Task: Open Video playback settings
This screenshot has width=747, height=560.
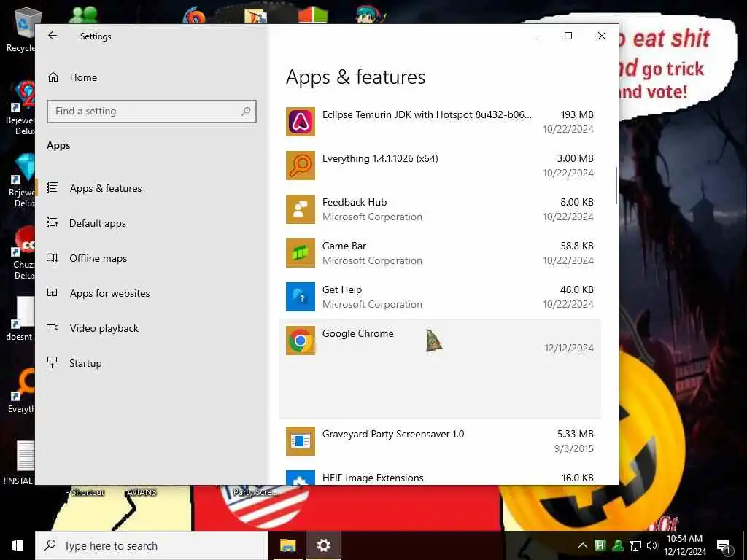Action: pyautogui.click(x=104, y=328)
